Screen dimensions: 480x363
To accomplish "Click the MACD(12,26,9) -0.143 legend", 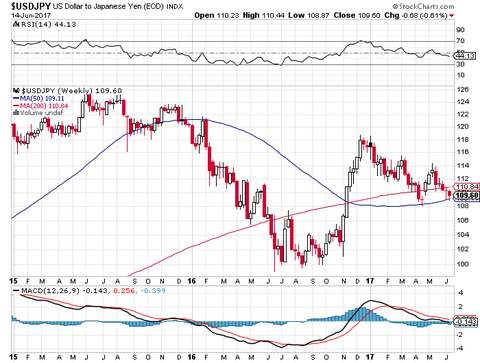I will coord(60,291).
